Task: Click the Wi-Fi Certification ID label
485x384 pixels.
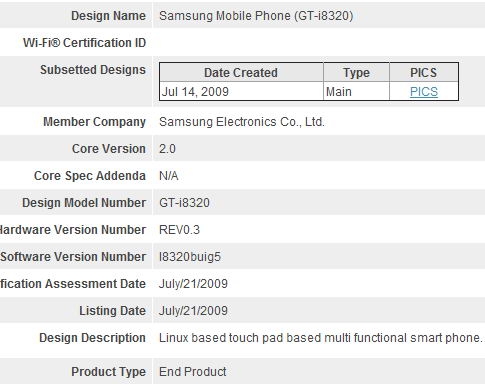Action: point(84,43)
